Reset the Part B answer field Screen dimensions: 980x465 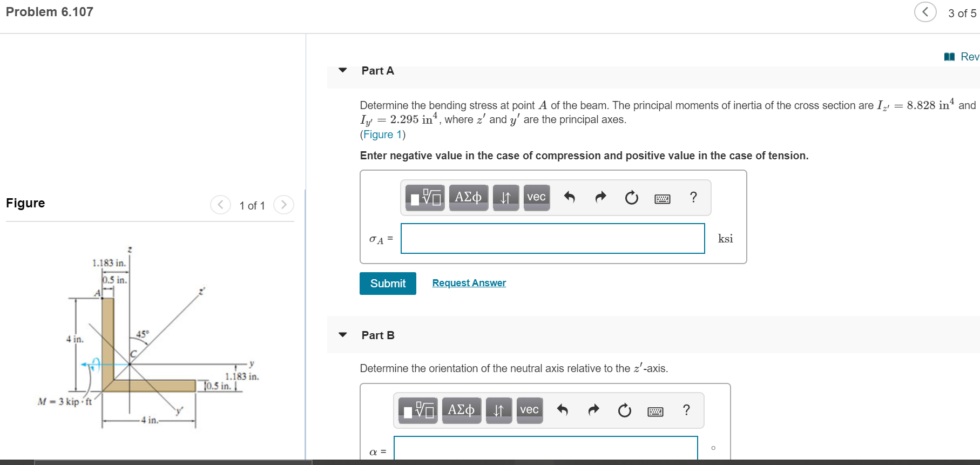[x=624, y=410]
